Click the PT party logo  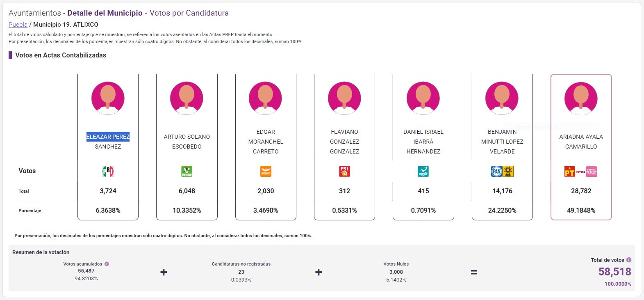569,172
